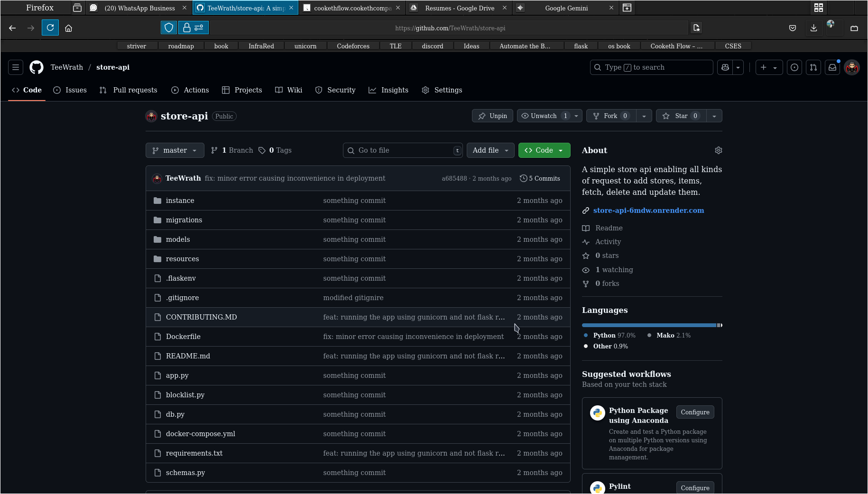Unpin the store-api repository
868x494 pixels.
(492, 116)
